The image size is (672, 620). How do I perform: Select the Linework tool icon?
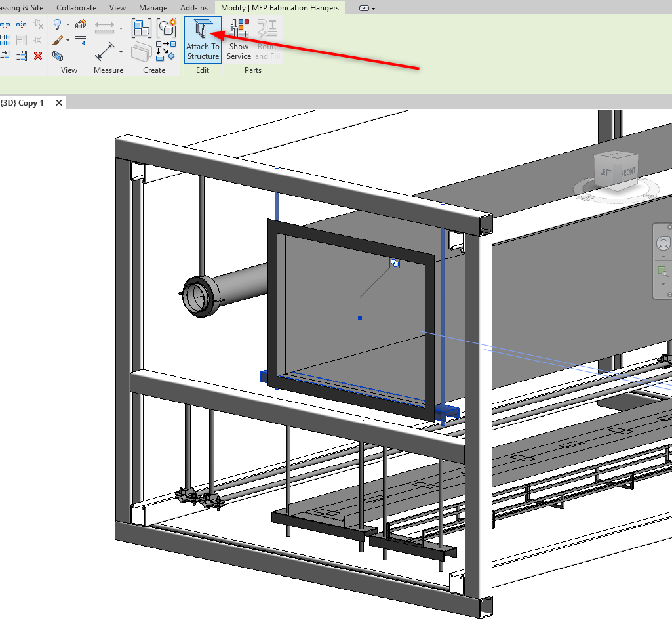tap(81, 40)
